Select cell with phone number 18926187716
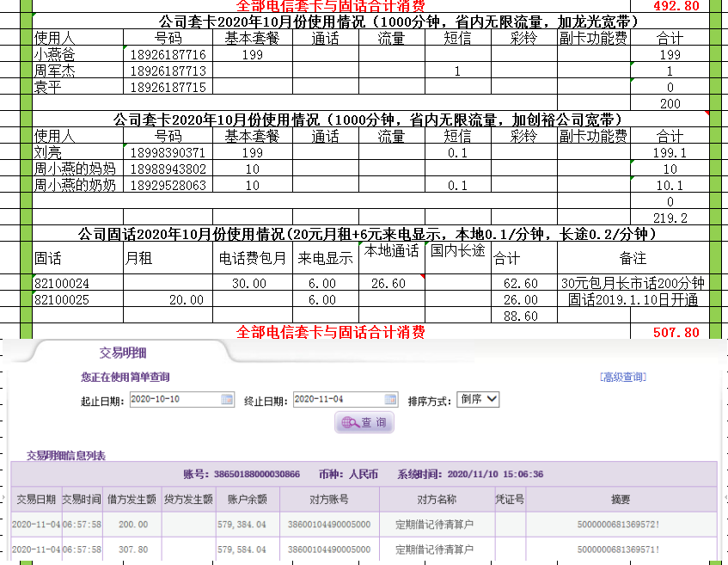This screenshot has height=565, width=728. tap(168, 55)
